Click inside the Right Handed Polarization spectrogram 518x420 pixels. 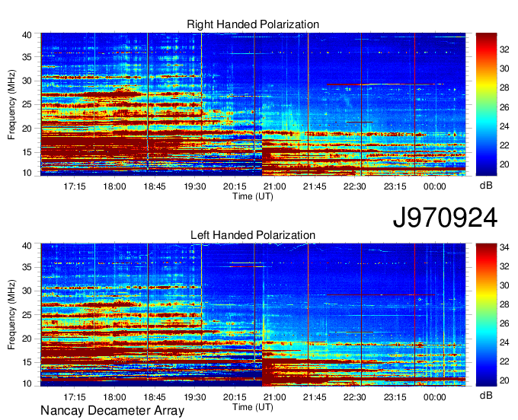(x=253, y=104)
